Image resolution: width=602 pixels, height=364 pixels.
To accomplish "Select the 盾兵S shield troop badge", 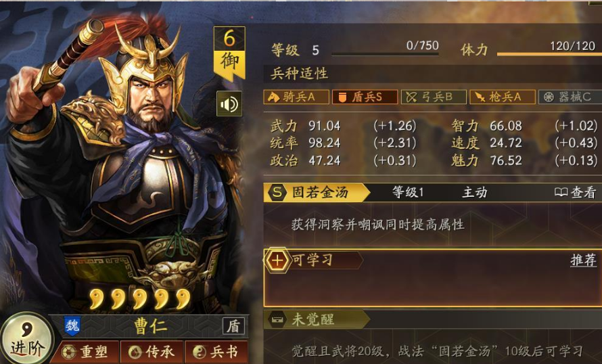I will (365, 97).
